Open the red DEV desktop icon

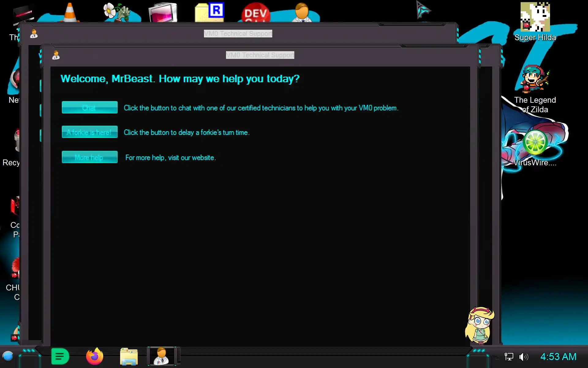click(x=255, y=13)
